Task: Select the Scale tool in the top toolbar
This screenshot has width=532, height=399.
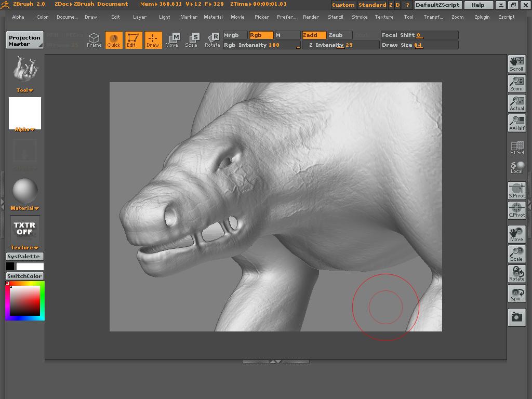Action: [193, 40]
